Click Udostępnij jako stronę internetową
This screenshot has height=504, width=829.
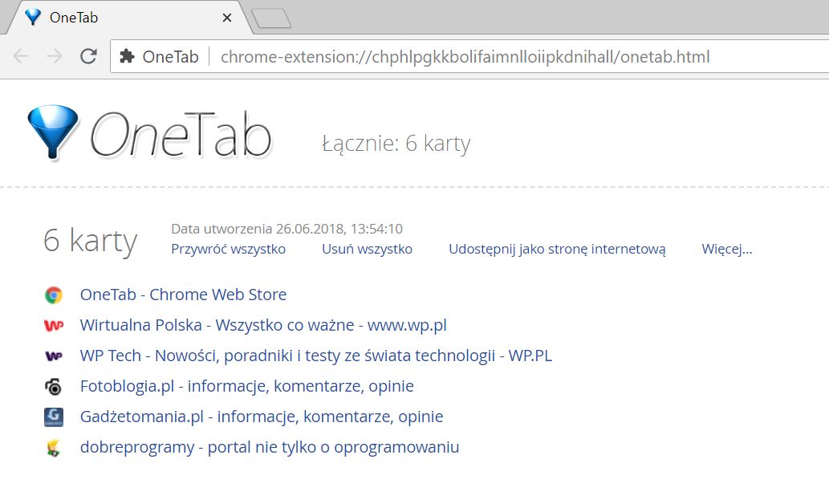[x=557, y=249]
